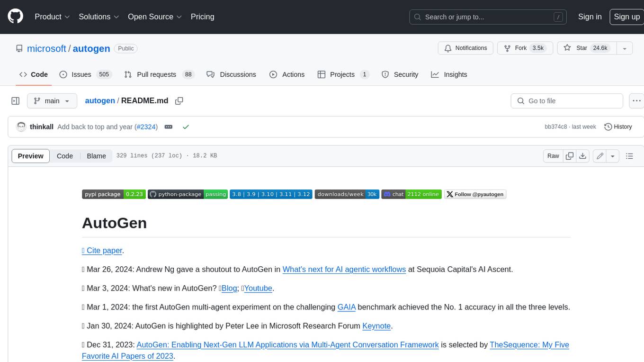The width and height of the screenshot is (644, 362).
Task: Open the Youtube link
Action: pos(258,288)
